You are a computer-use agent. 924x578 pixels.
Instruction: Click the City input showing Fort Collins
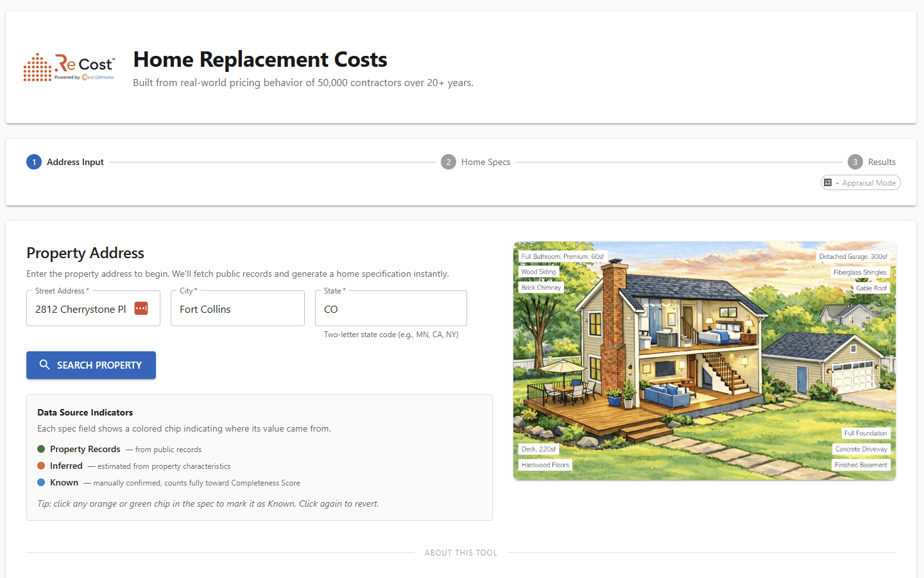(x=237, y=309)
